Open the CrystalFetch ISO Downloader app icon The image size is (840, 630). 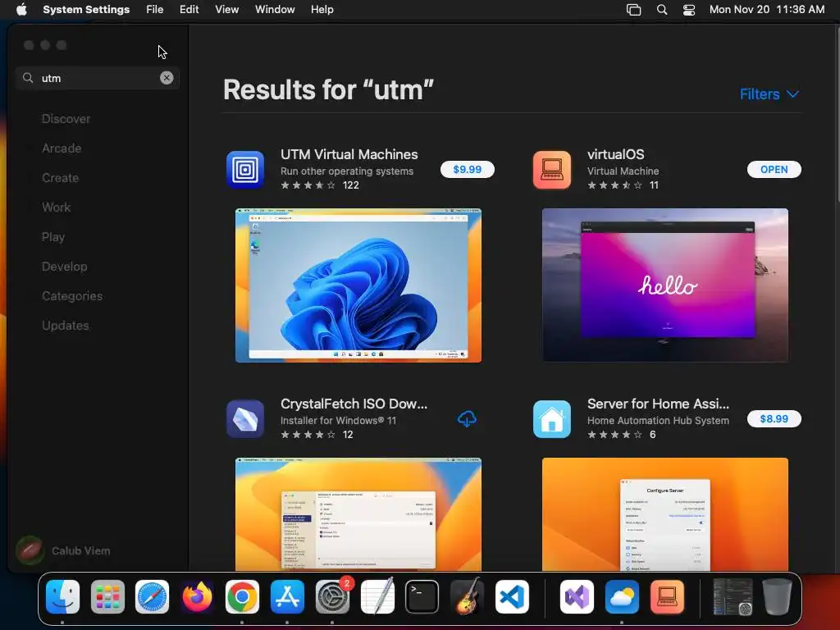tap(245, 419)
